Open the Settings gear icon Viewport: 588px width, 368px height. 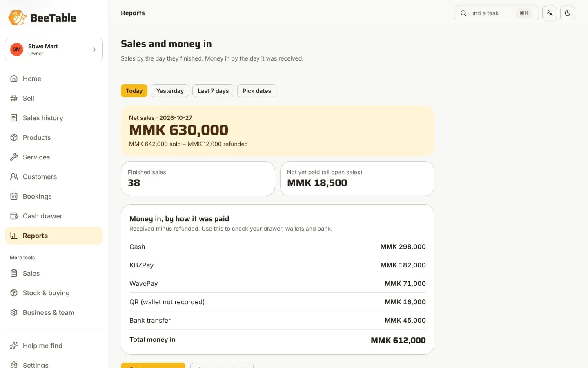(14, 365)
